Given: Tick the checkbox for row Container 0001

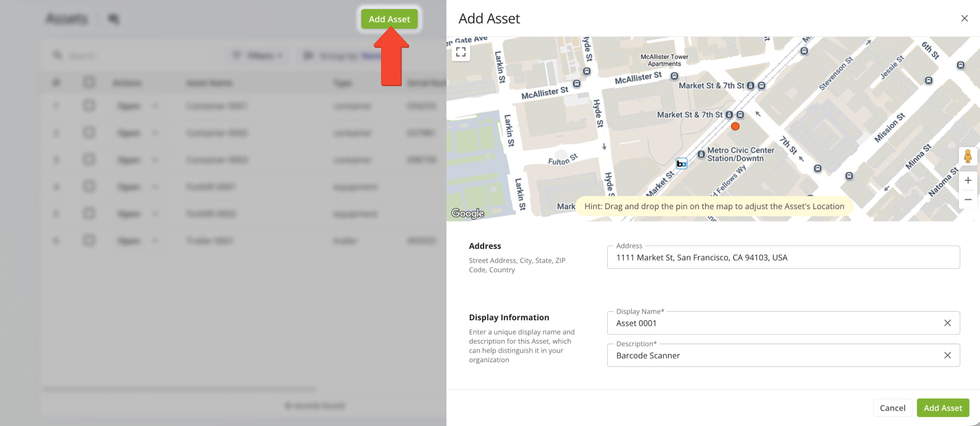Looking at the screenshot, I should pyautogui.click(x=89, y=105).
